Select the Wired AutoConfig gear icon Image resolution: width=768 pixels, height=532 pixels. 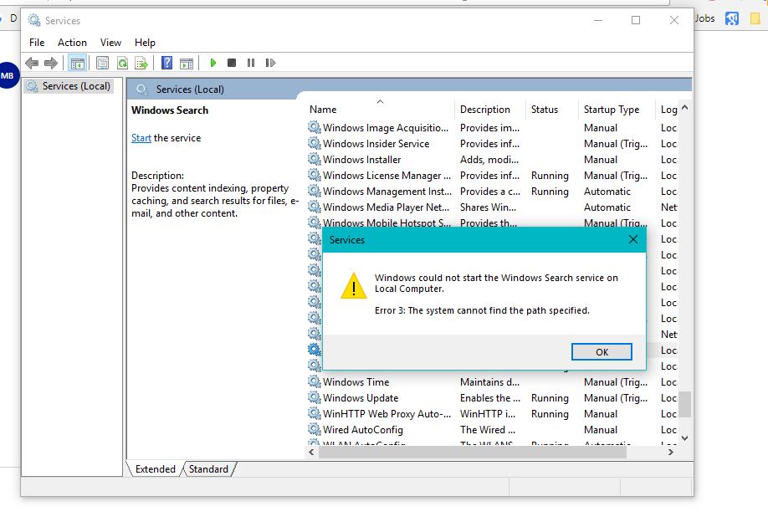[315, 429]
